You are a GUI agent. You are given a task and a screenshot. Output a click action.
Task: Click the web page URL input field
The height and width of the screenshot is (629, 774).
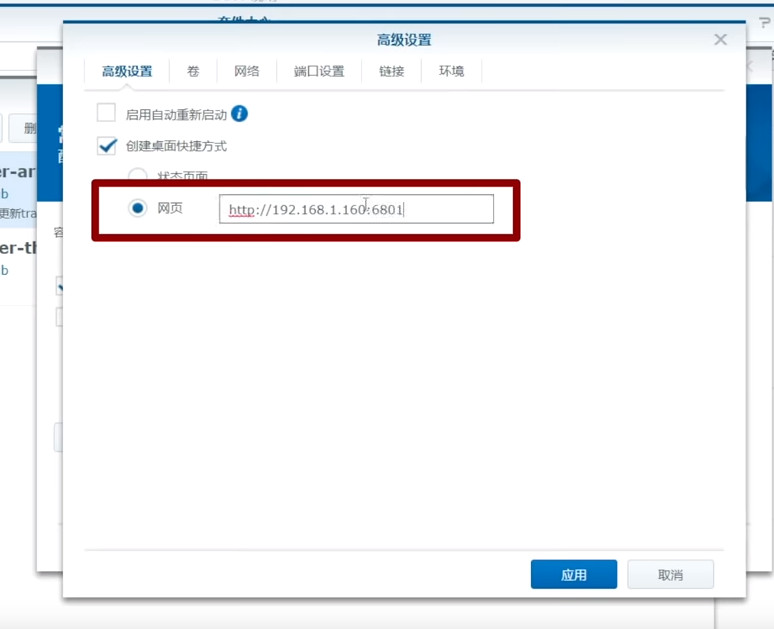point(356,209)
